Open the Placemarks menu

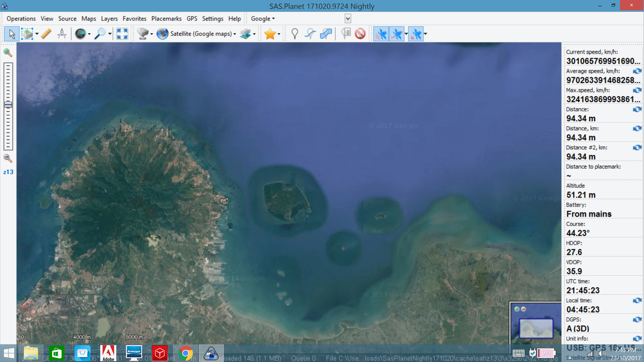point(166,19)
